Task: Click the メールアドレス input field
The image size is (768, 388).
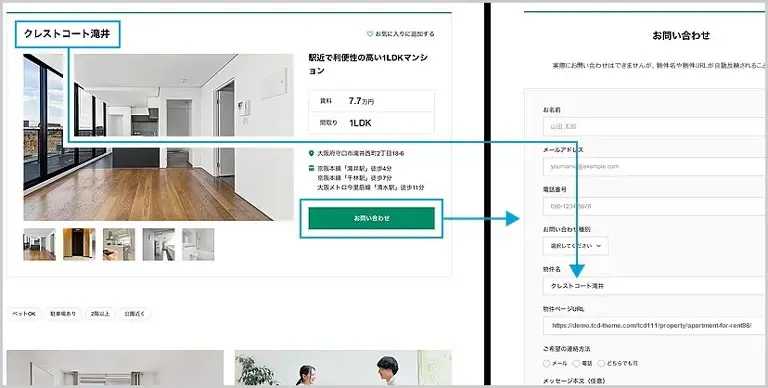Action: click(655, 167)
